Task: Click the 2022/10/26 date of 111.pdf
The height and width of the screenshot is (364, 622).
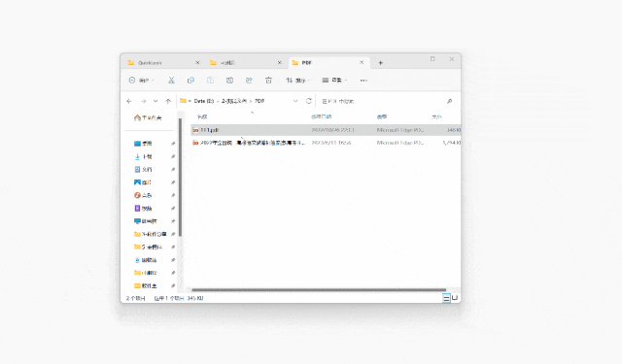Action: [x=332, y=130]
